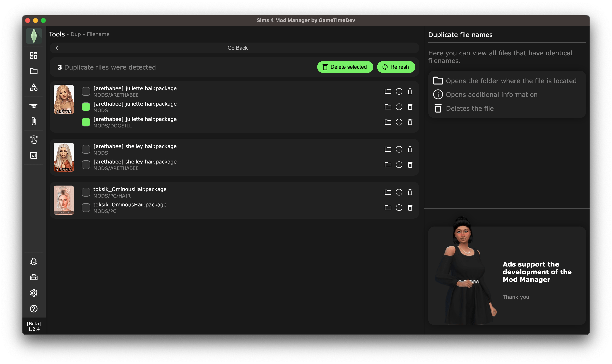
Task: Show info for toksik_OminousHair in MODS/PC
Action: pos(399,208)
